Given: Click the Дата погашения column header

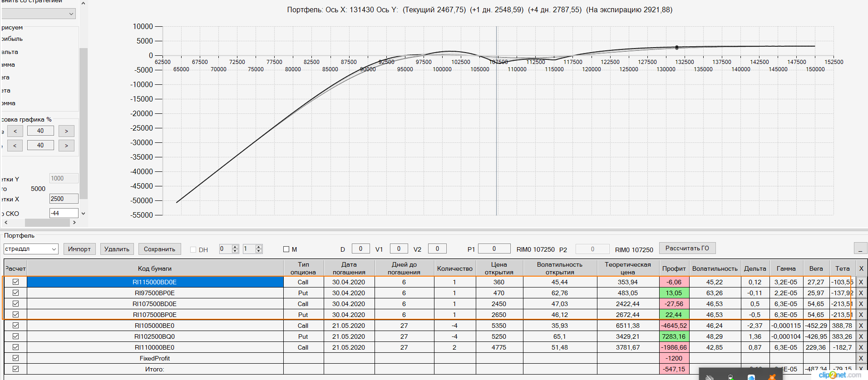Looking at the screenshot, I should click(349, 268).
